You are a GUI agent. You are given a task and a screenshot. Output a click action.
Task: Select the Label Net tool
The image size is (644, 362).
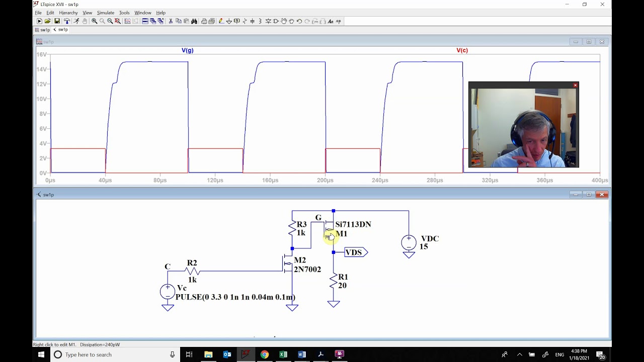236,21
